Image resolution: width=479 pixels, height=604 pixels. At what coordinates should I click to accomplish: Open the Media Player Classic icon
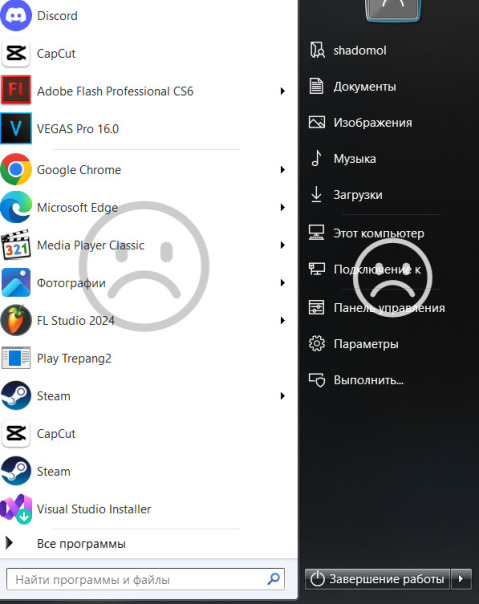16,245
